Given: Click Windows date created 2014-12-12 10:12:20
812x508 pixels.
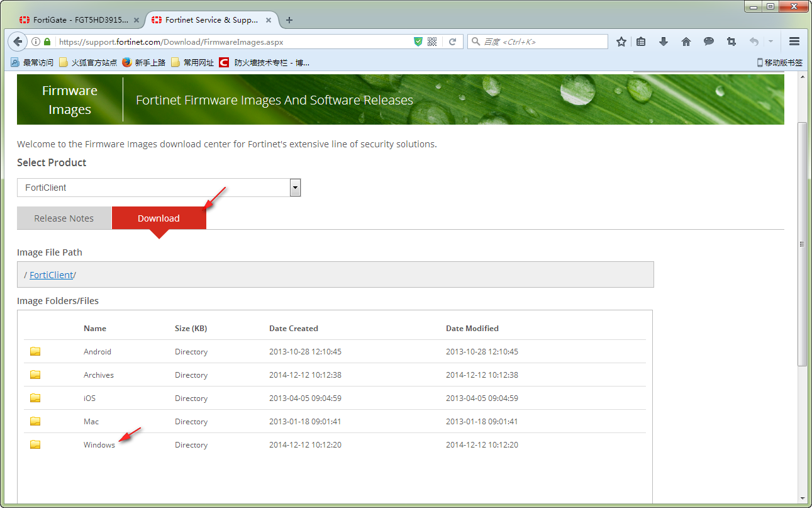Looking at the screenshot, I should [305, 445].
